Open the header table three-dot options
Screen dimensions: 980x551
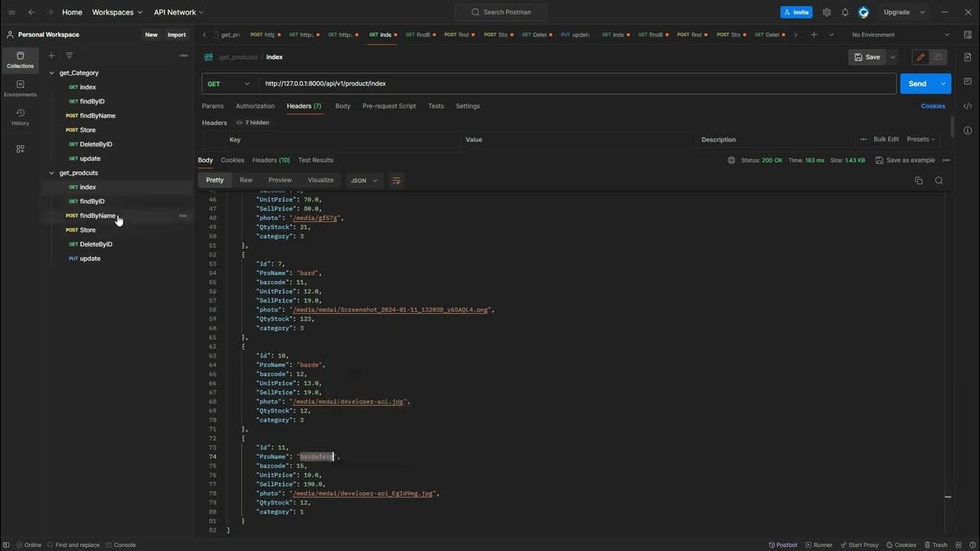click(x=864, y=139)
